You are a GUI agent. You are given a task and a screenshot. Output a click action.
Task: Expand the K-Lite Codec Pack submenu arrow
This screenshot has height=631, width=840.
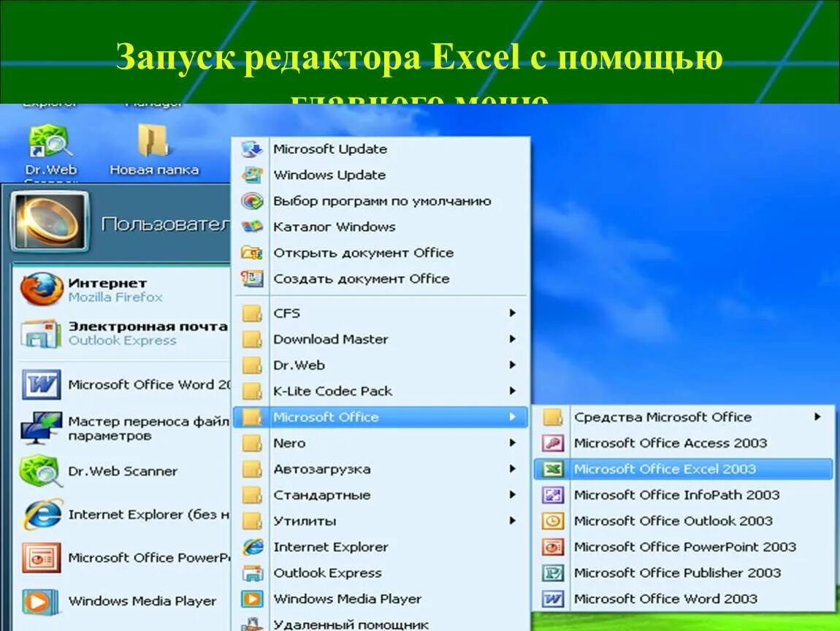[x=513, y=391]
